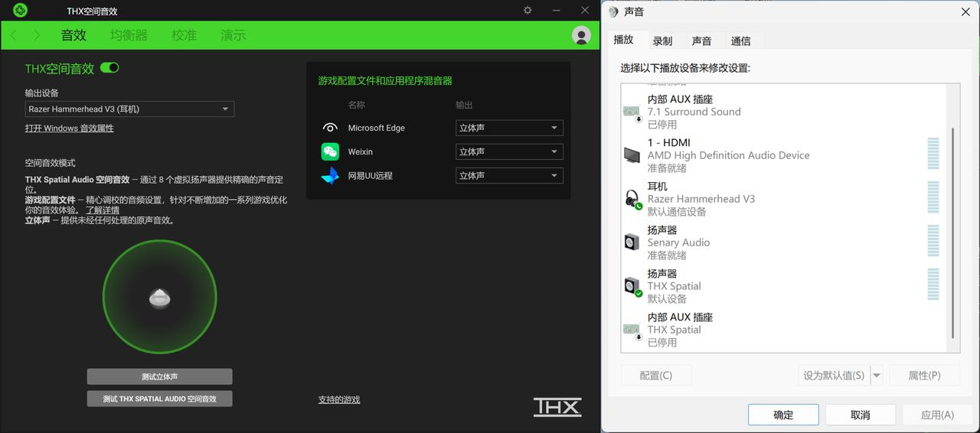Image resolution: width=980 pixels, height=433 pixels.
Task: Select the 默认通信设备 status text
Action: click(x=677, y=212)
